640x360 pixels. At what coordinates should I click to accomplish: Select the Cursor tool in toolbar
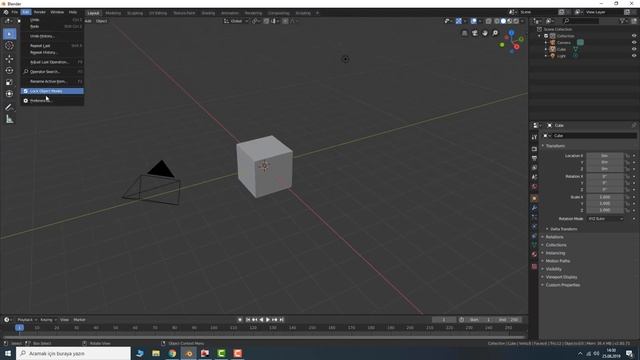[9, 46]
